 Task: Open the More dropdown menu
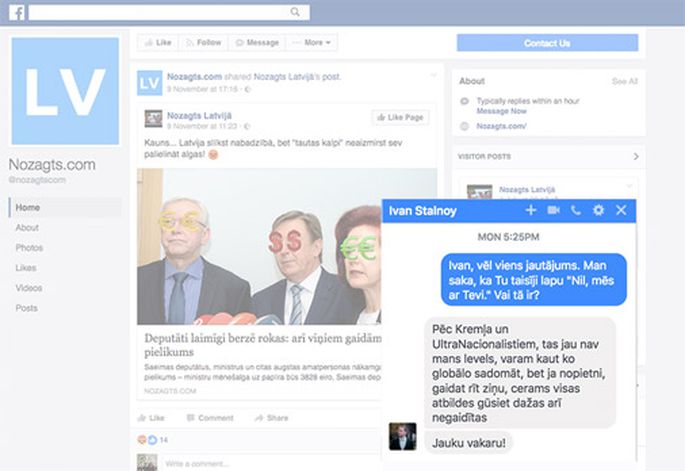pos(312,42)
